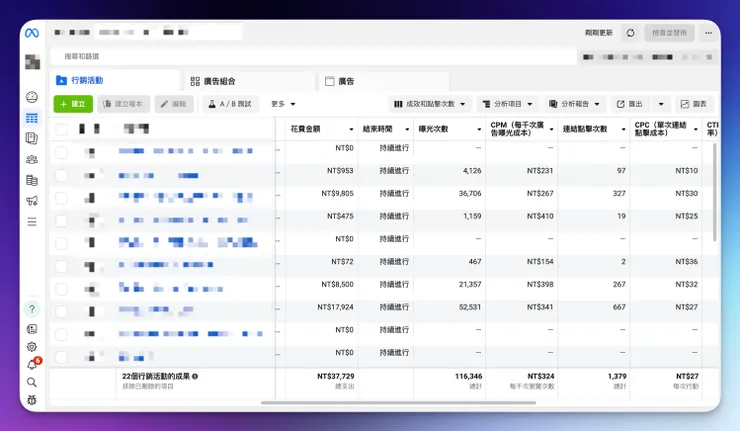Image resolution: width=740 pixels, height=431 pixels.
Task: Open the billing stacked-documents icon
Action: click(x=32, y=180)
